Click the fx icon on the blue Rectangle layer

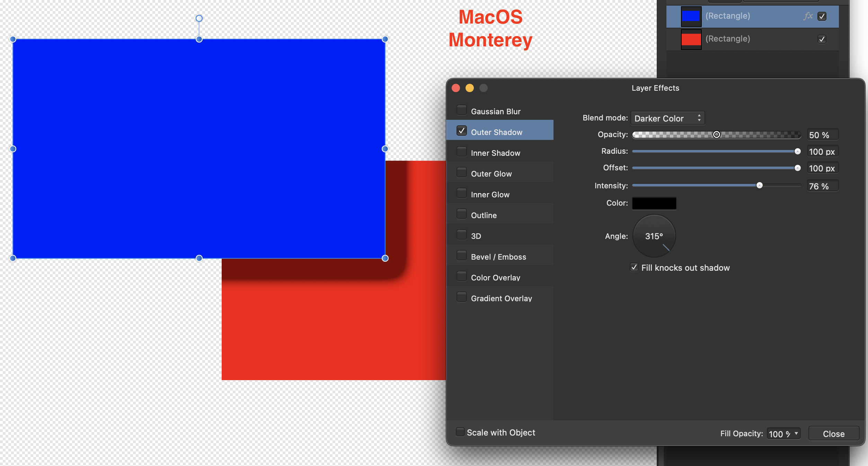pos(808,16)
